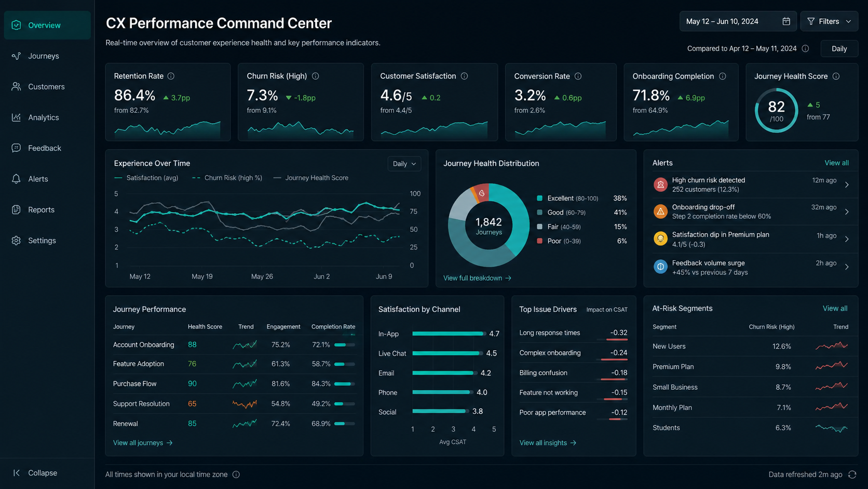Viewport: 868px width, 489px height.
Task: Click the Daily button under Filters
Action: (x=839, y=48)
